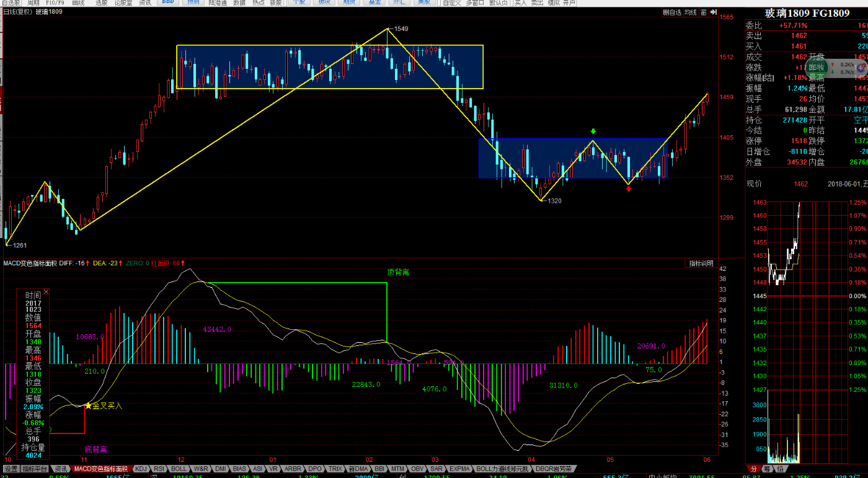Click the green down arrow sell signal

pos(593,131)
